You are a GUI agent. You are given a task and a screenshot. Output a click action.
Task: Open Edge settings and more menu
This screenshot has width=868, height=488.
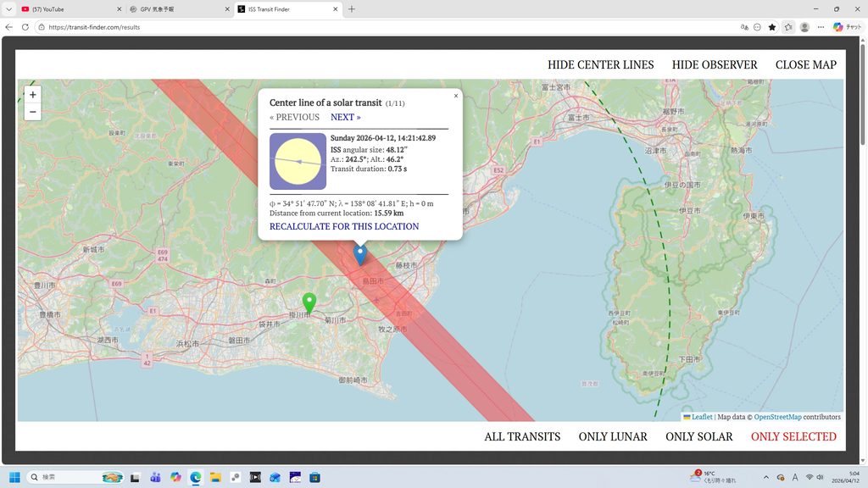(x=821, y=26)
